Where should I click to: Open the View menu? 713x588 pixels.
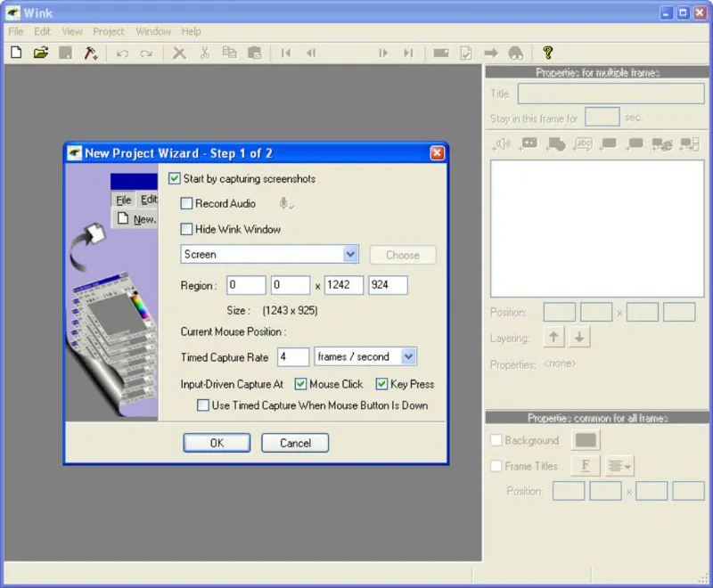click(72, 31)
